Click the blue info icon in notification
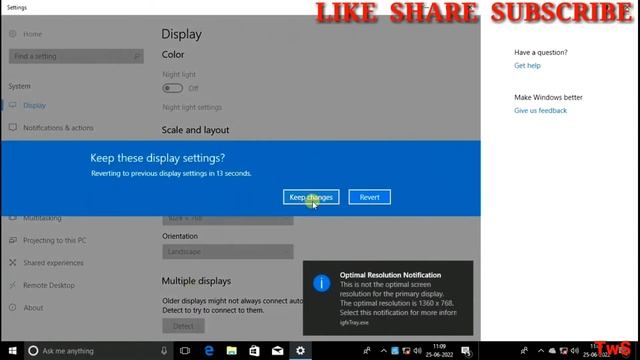640x360 pixels. [x=322, y=283]
